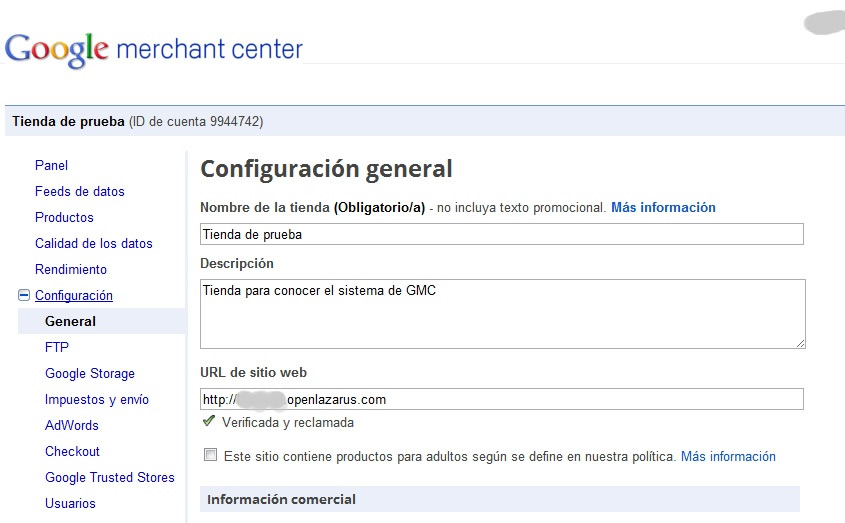Viewport: 845px width, 523px height.
Task: Click the URL de sitio web field
Action: point(502,399)
